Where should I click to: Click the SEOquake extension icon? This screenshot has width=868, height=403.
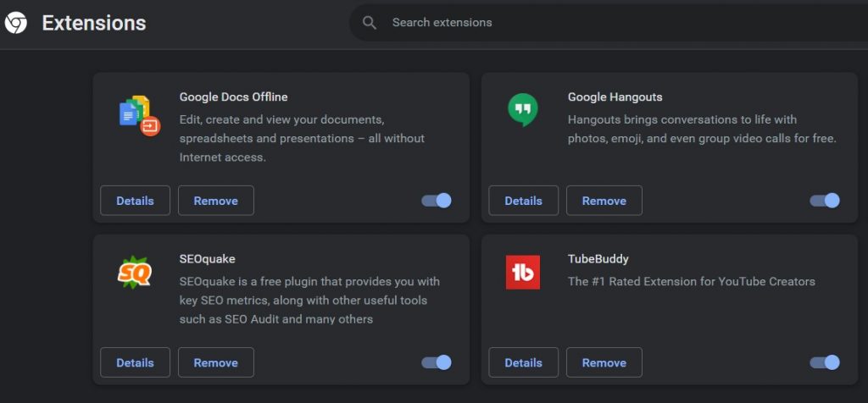pyautogui.click(x=134, y=272)
